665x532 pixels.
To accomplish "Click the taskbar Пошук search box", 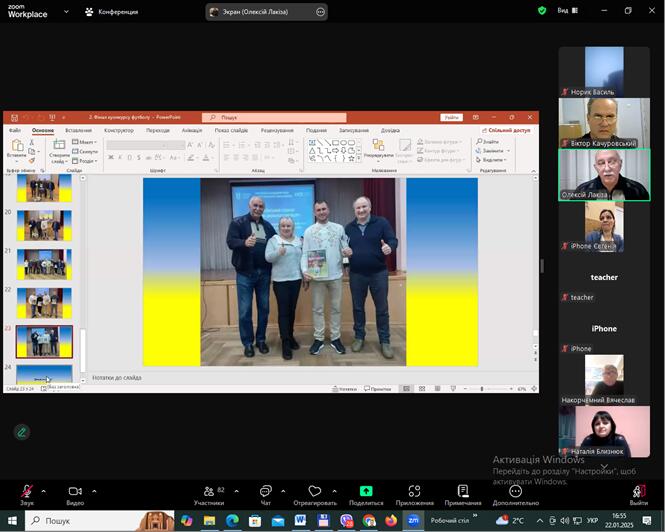I will point(99,521).
